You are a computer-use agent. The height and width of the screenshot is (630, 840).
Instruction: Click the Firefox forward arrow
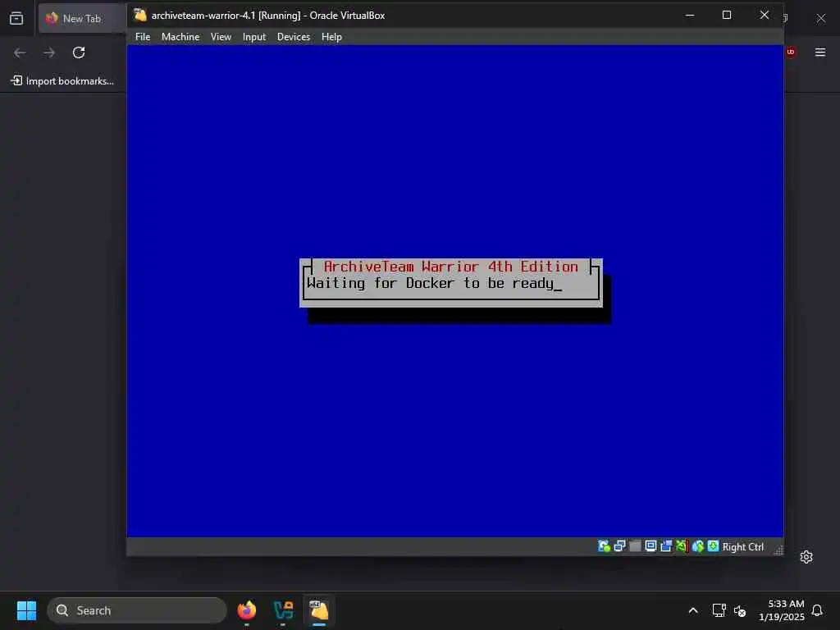[49, 52]
